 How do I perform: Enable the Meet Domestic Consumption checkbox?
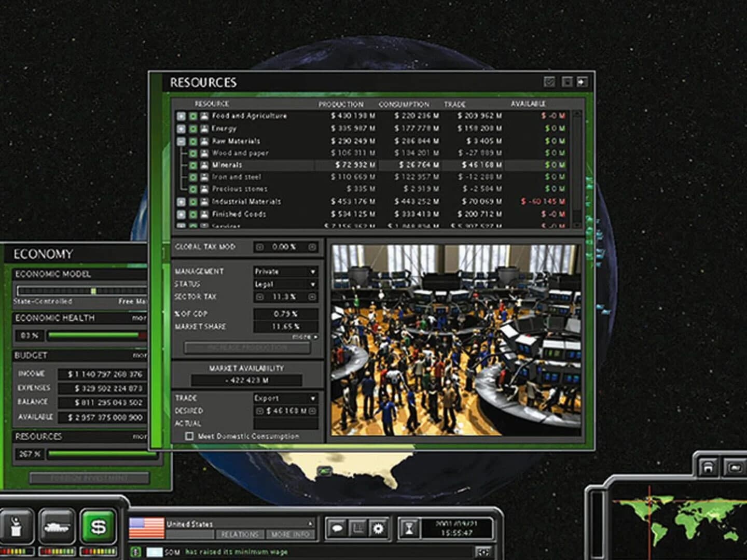click(x=188, y=437)
